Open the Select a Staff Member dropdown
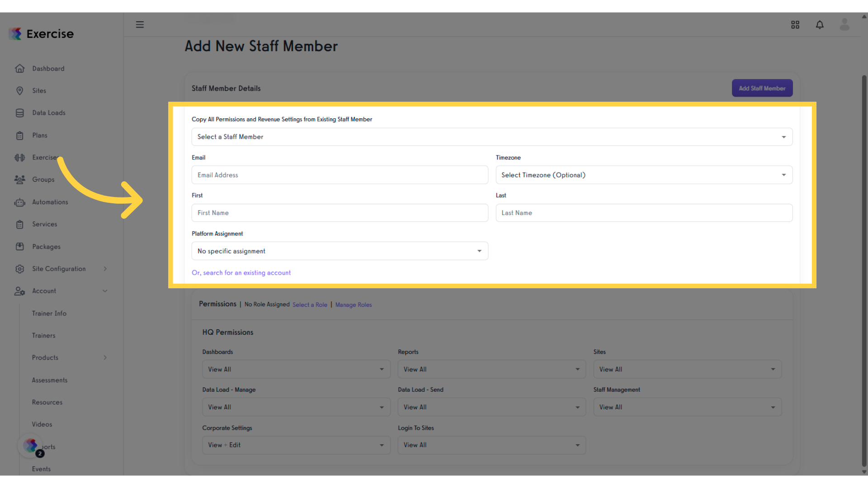The image size is (868, 488). 492,137
